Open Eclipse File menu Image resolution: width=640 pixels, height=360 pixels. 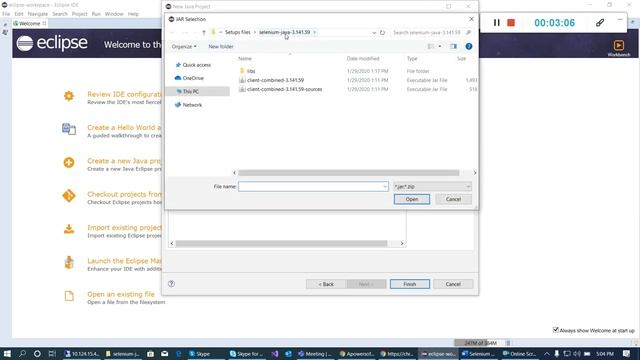[6, 14]
